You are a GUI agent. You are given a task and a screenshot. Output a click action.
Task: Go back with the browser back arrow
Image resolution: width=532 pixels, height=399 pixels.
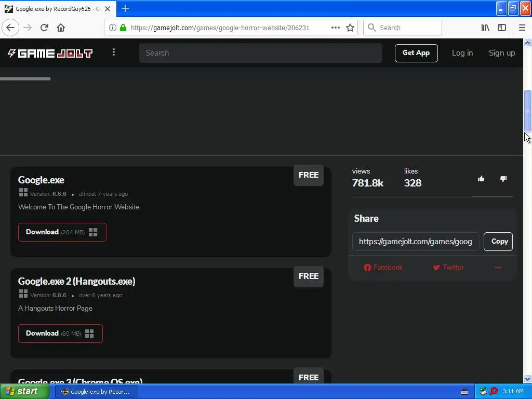pyautogui.click(x=10, y=28)
